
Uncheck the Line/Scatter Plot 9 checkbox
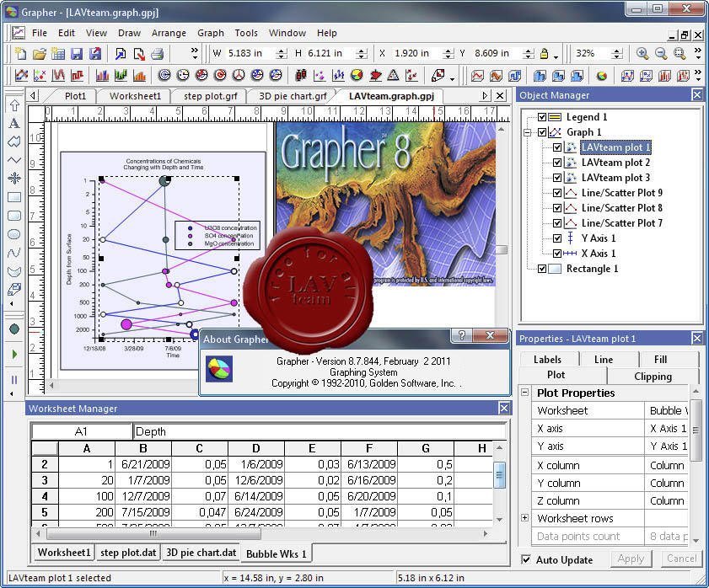click(x=557, y=193)
